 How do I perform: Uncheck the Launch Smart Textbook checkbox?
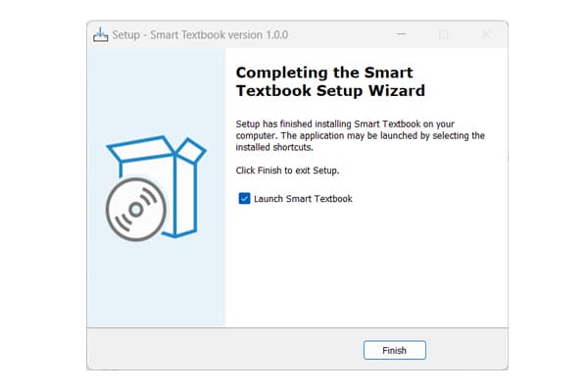pyautogui.click(x=244, y=199)
